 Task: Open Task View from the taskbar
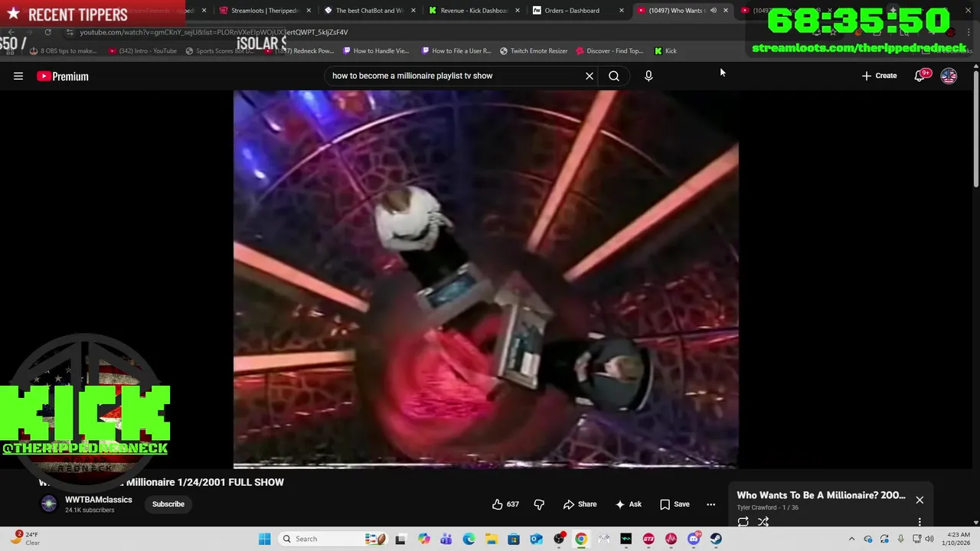400,539
